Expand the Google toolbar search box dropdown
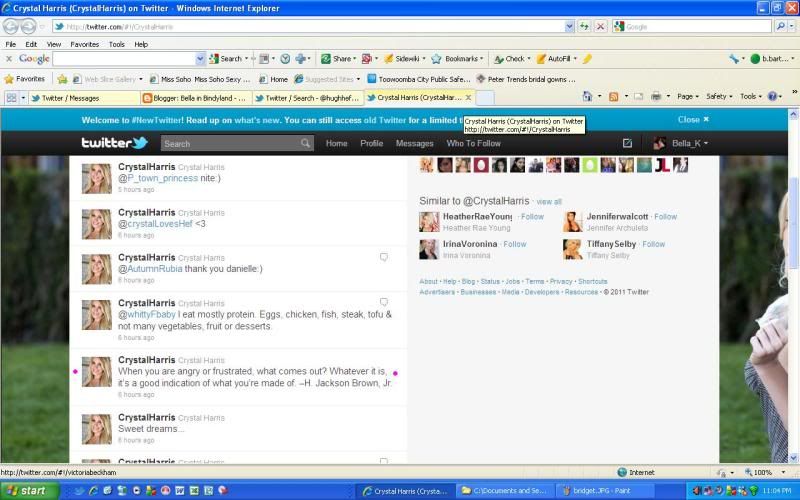Viewport: 800px width, 500px height. pyautogui.click(x=200, y=59)
